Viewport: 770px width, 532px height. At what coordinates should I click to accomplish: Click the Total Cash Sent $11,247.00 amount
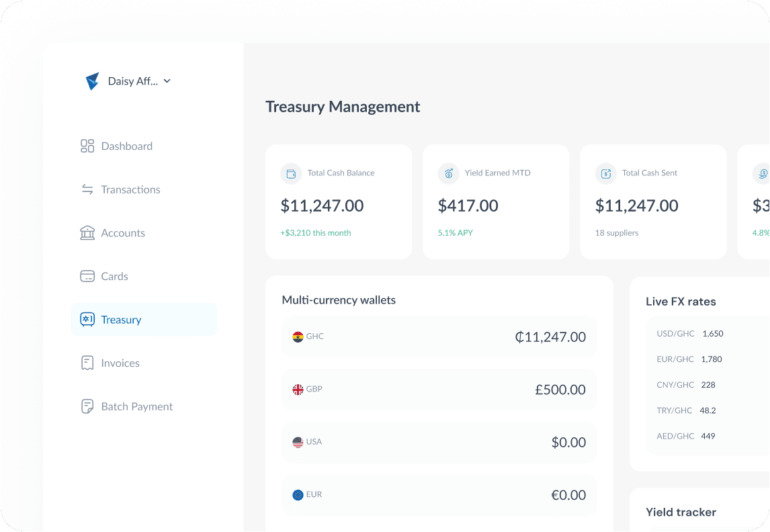point(637,206)
